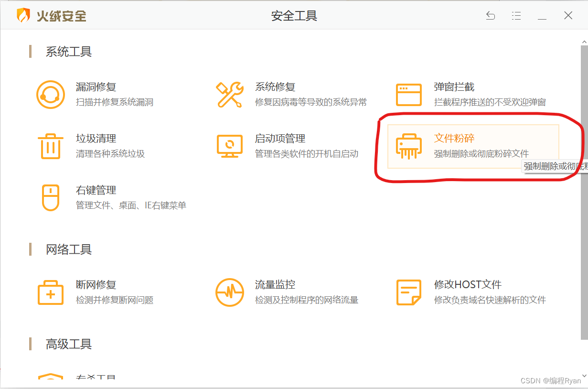Click the description 修复因病毒等导致的系统异常
The image size is (588, 389).
tap(311, 102)
